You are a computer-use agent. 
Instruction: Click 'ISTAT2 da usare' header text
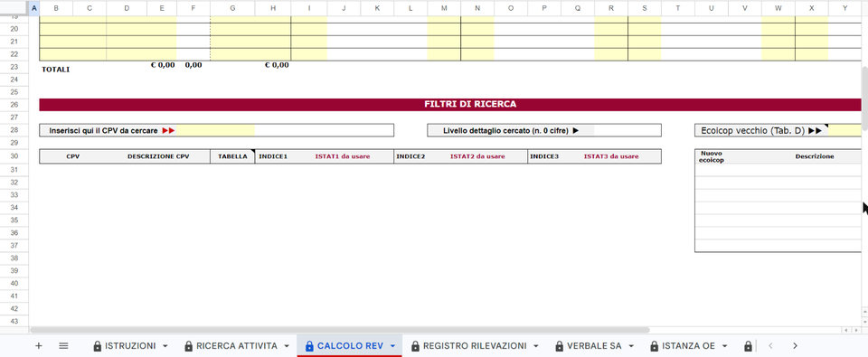tap(477, 156)
